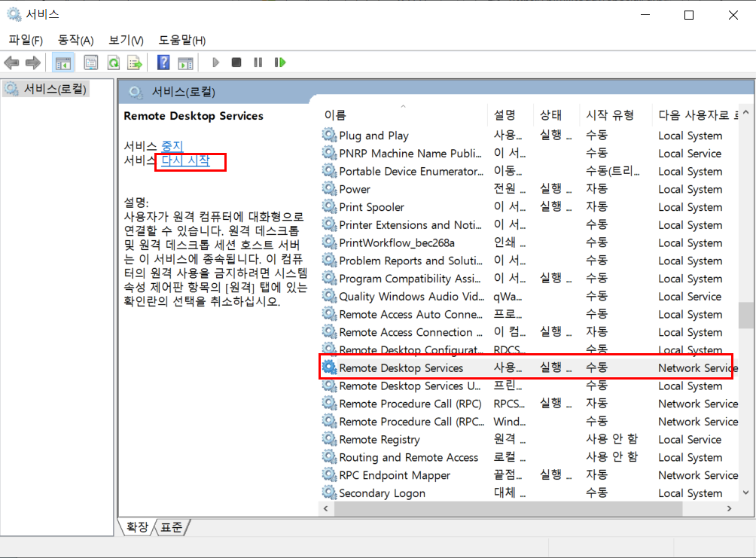This screenshot has width=756, height=558.
Task: Click 사용 안 함 cell of Remote Registry
Action: point(611,439)
